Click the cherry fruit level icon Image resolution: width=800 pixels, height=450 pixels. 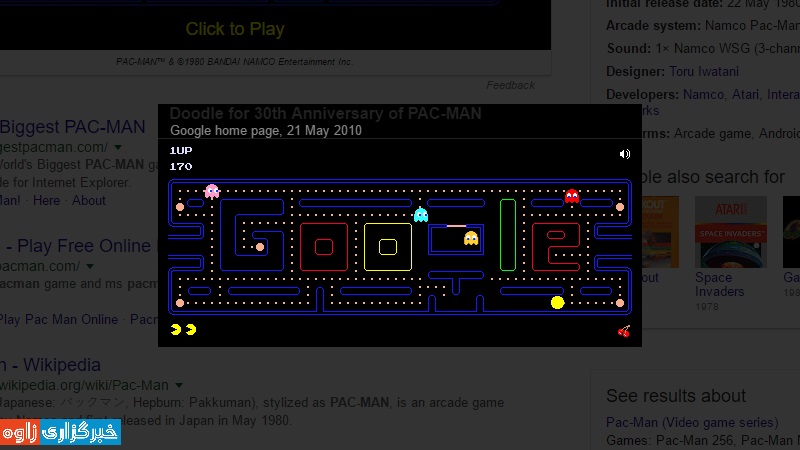click(x=624, y=331)
